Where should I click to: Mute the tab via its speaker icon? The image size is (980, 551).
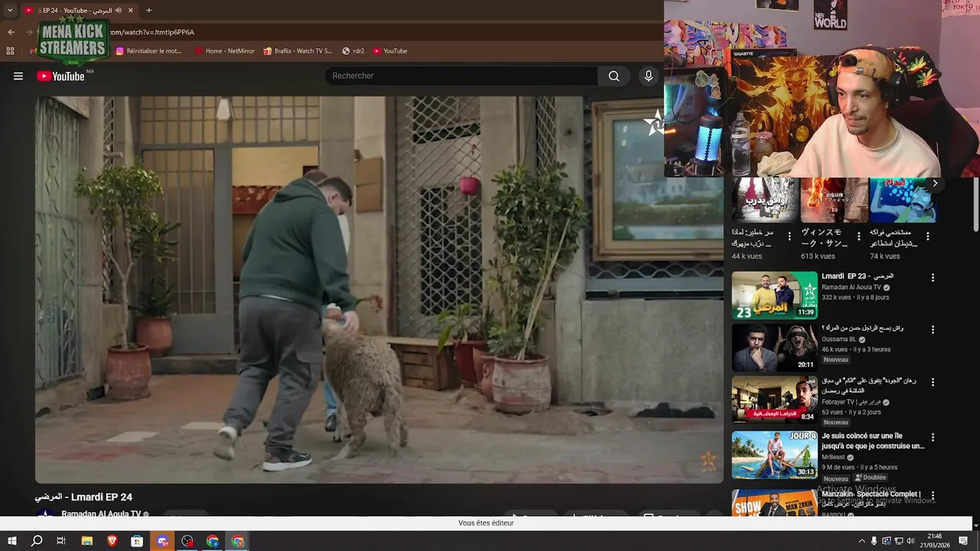(x=118, y=10)
